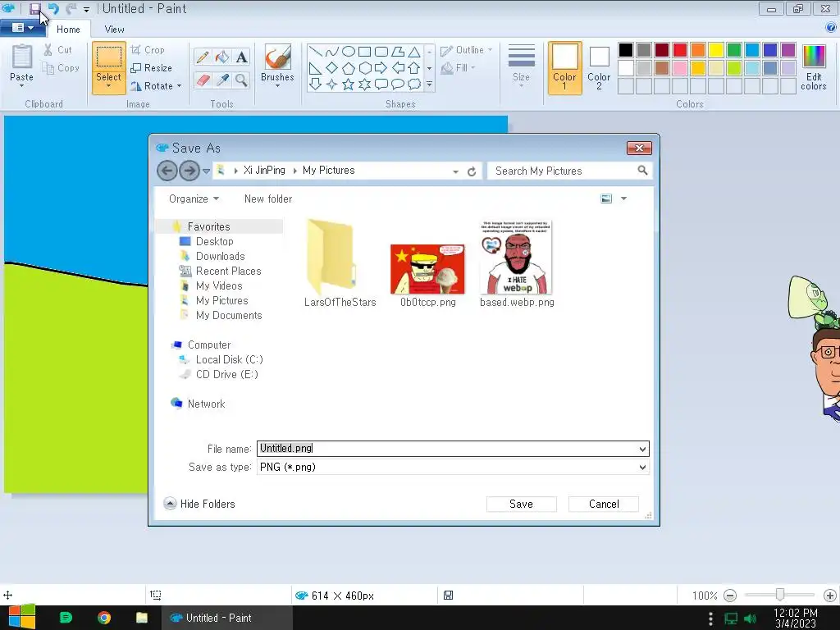Click the Undo arrow in title bar
Image resolution: width=840 pixels, height=630 pixels.
tap(53, 8)
